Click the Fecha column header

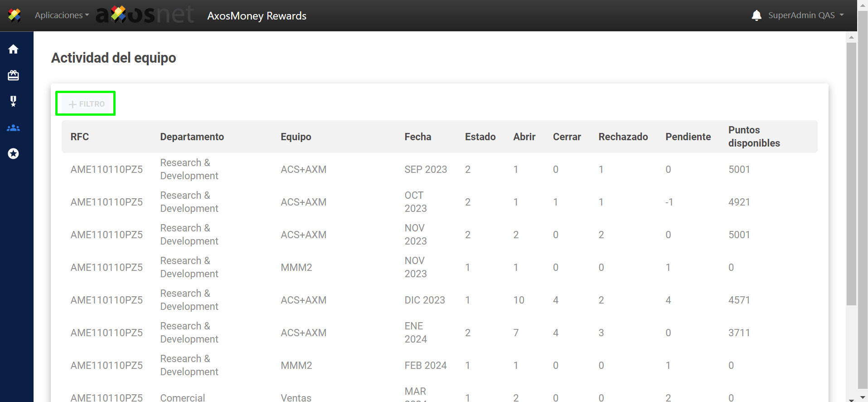tap(417, 137)
